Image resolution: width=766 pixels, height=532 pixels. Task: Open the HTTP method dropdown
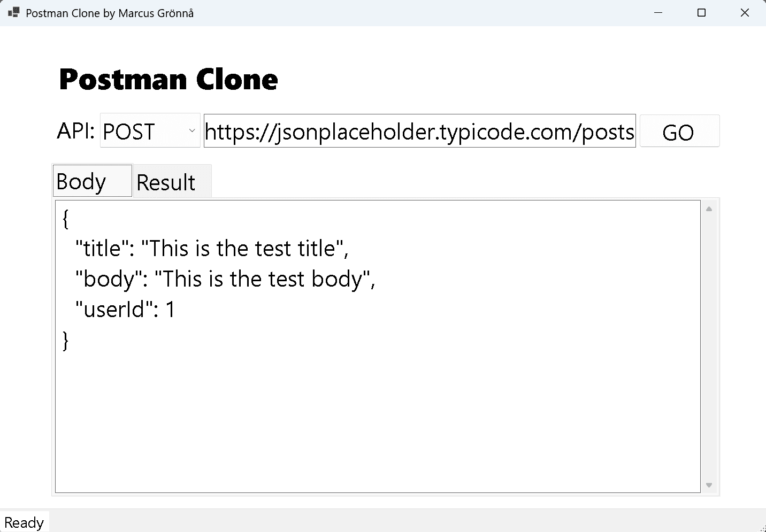click(150, 130)
